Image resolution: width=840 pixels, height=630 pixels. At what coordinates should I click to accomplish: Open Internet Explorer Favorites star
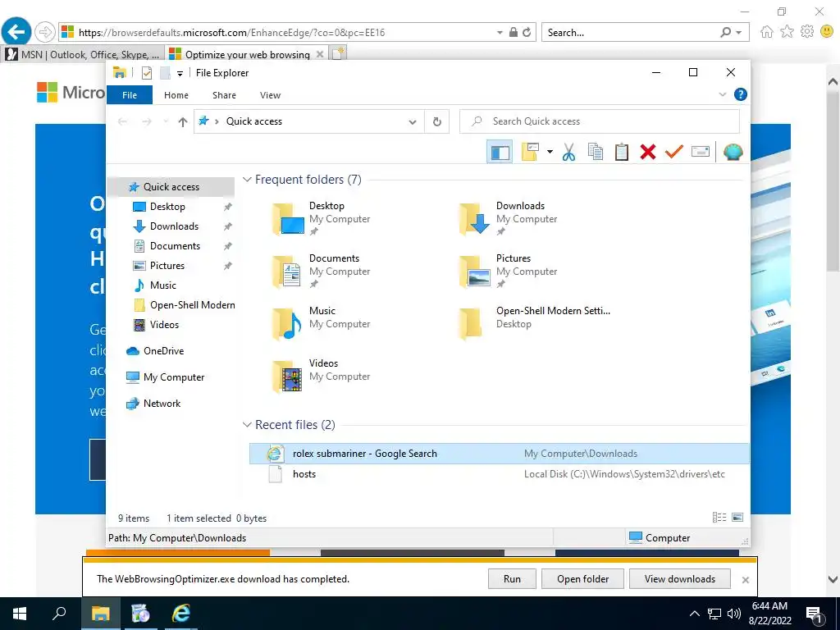(x=787, y=32)
